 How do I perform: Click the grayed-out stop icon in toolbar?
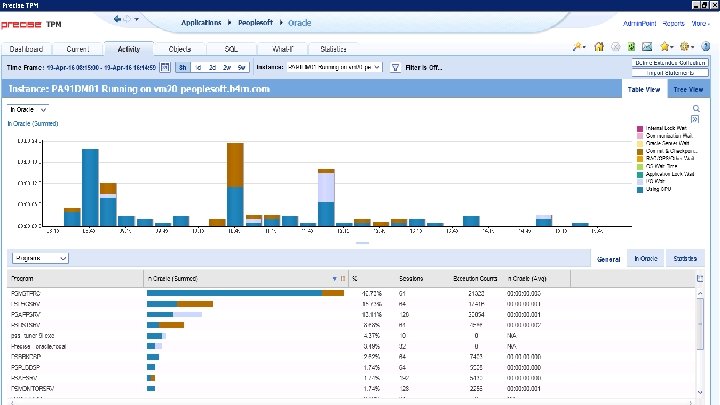click(x=616, y=46)
